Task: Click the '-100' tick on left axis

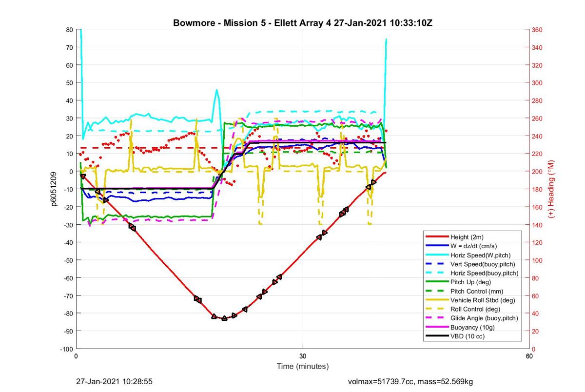Action: [x=66, y=349]
